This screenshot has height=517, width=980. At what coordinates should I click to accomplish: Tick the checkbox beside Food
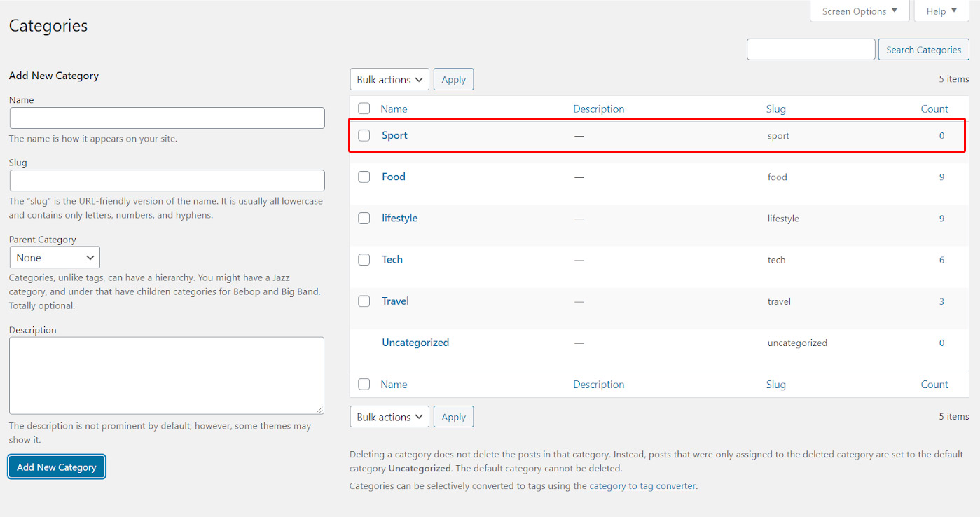coord(364,177)
